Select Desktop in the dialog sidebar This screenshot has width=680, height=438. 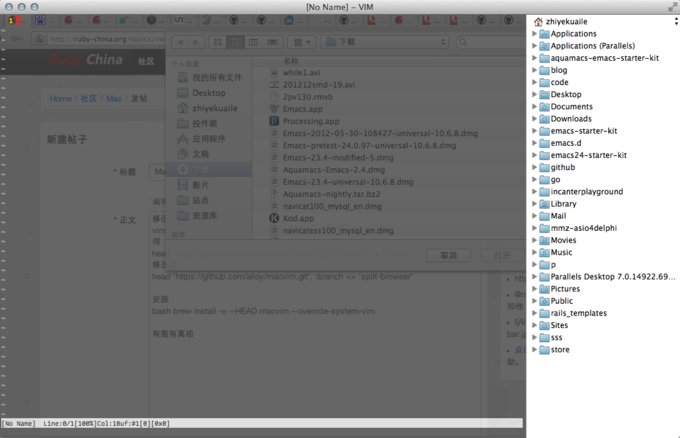[209, 93]
